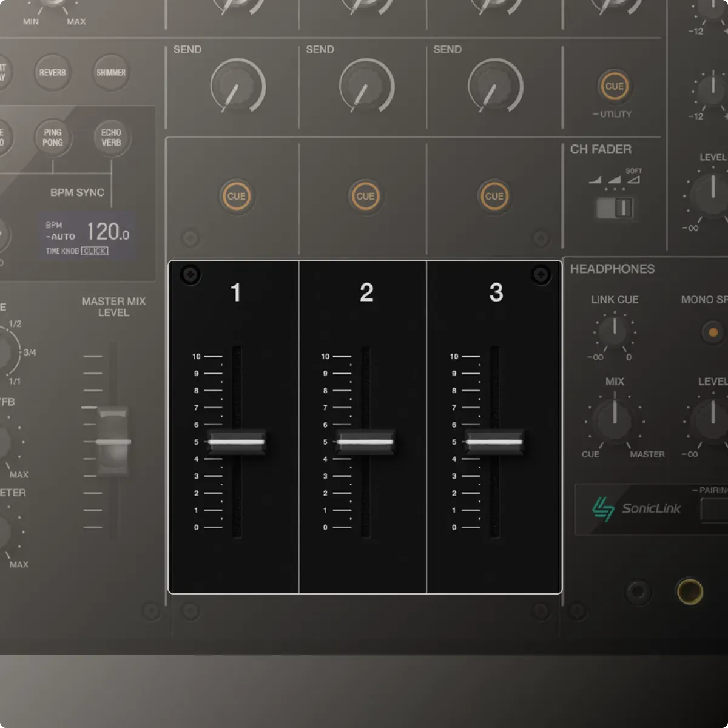This screenshot has height=728, width=728.
Task: Toggle CUE on channel 3
Action: click(x=494, y=196)
